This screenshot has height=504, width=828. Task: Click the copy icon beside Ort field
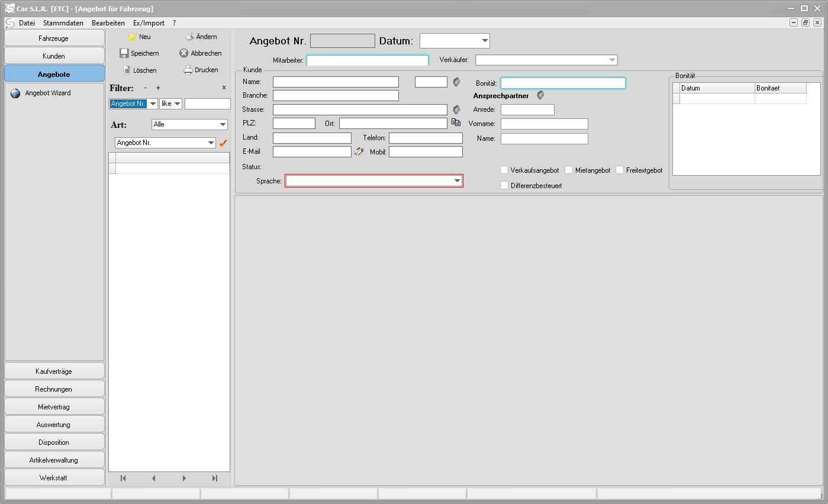coord(456,122)
